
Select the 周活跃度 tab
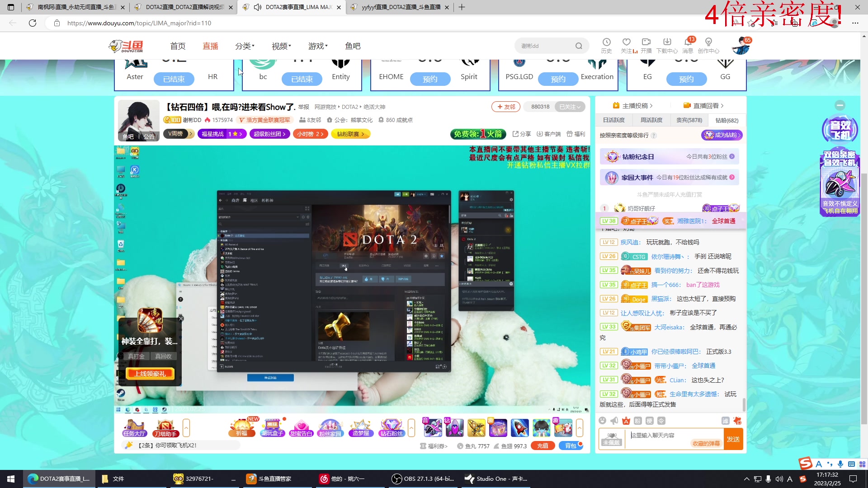[x=651, y=120]
